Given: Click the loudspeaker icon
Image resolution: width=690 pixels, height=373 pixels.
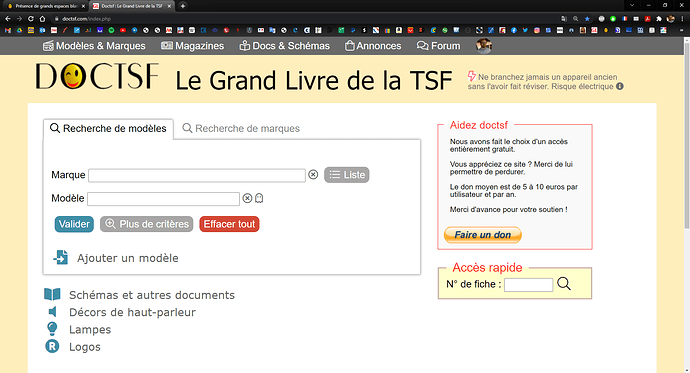Looking at the screenshot, I should [52, 312].
